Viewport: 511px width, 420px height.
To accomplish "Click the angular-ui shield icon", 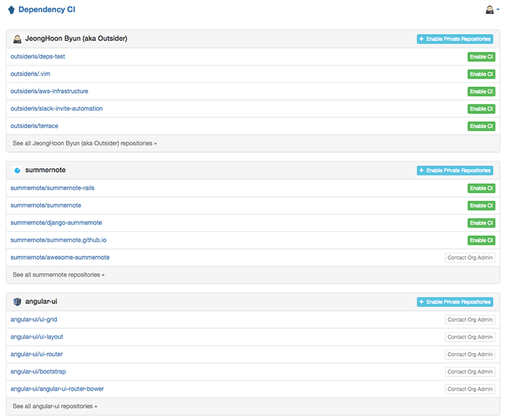I will 17,301.
